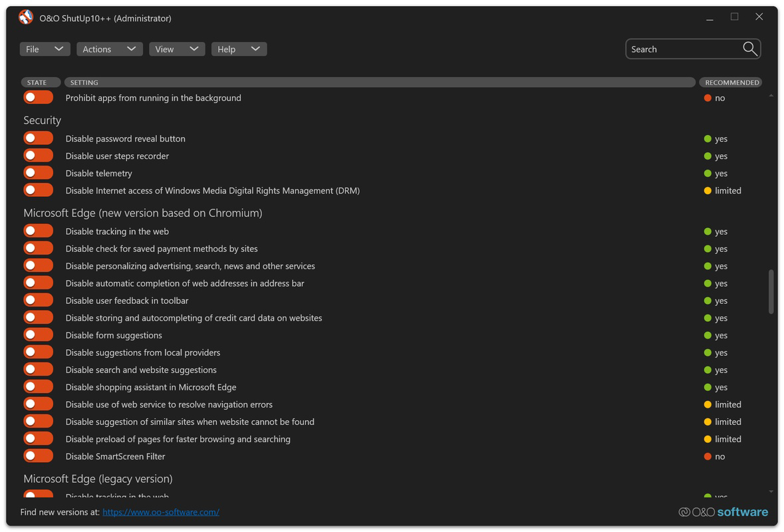Select the Microsoft Edge (legacy version) heading
Viewport: 784px width, 532px height.
pos(98,479)
